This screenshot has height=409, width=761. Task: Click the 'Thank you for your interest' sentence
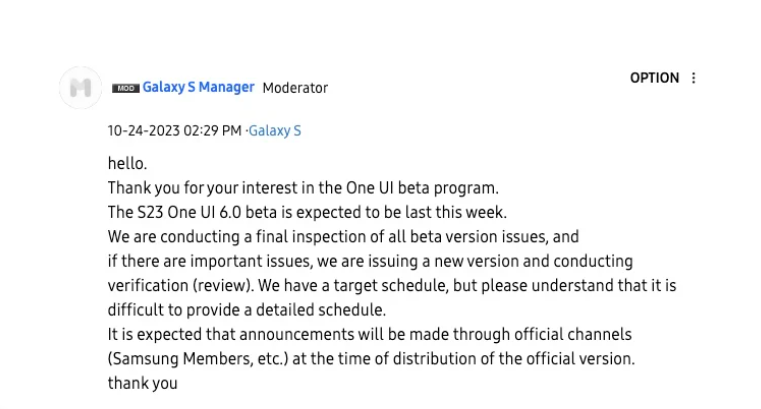[x=302, y=187]
